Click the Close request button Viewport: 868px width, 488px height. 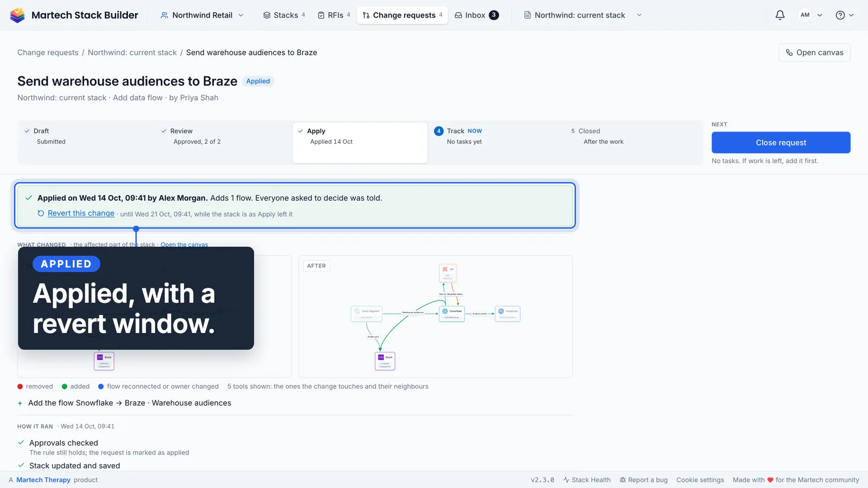pos(781,143)
